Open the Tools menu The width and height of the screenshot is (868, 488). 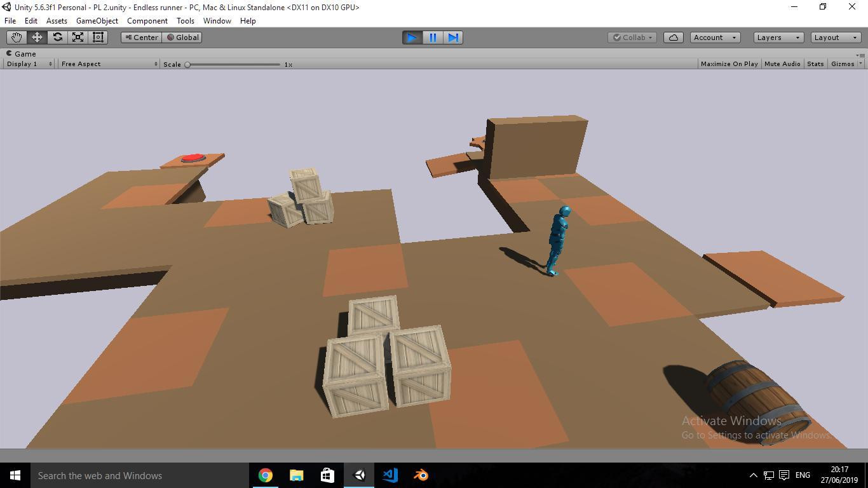point(186,20)
